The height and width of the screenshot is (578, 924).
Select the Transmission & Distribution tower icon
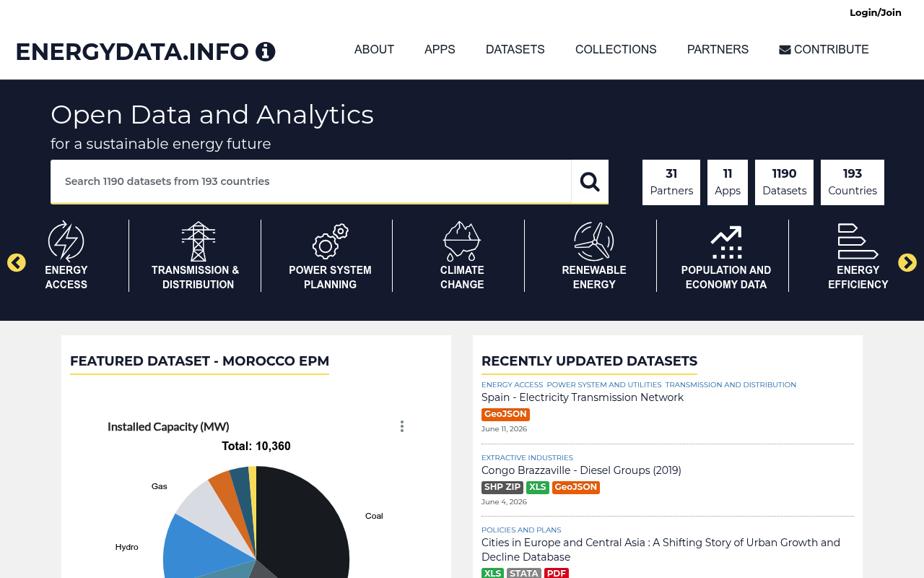(198, 241)
